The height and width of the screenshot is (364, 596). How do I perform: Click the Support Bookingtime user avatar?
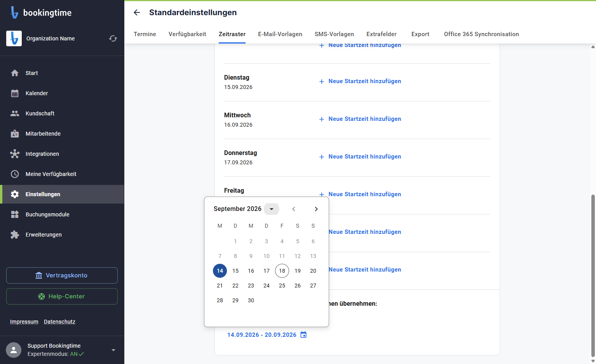click(14, 350)
